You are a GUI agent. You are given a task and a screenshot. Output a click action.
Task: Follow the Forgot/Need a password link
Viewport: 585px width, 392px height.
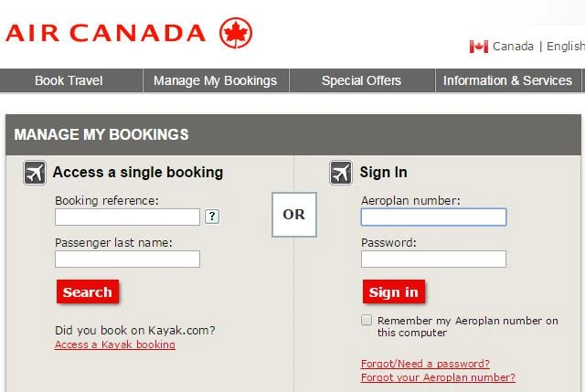coord(425,364)
